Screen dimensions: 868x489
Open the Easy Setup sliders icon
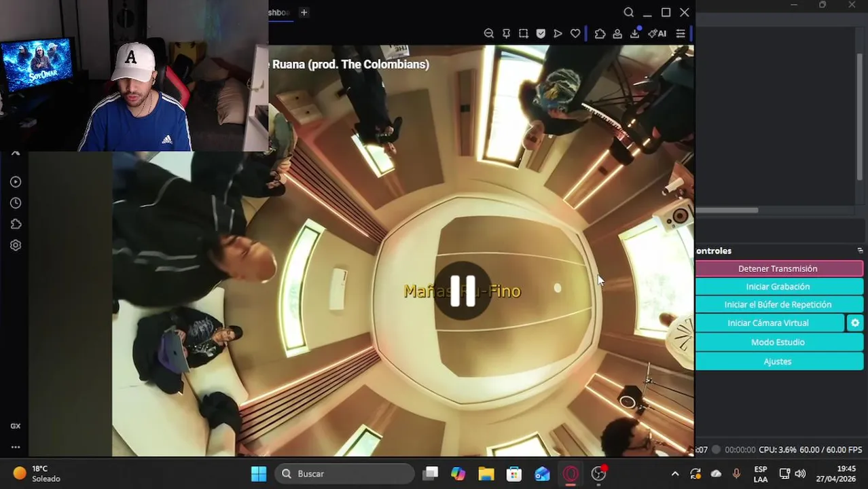point(680,33)
